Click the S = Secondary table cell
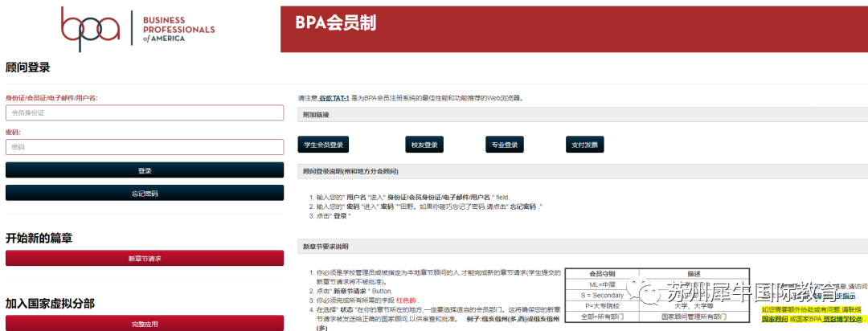Viewport: 868px width, 331px height. tap(602, 295)
